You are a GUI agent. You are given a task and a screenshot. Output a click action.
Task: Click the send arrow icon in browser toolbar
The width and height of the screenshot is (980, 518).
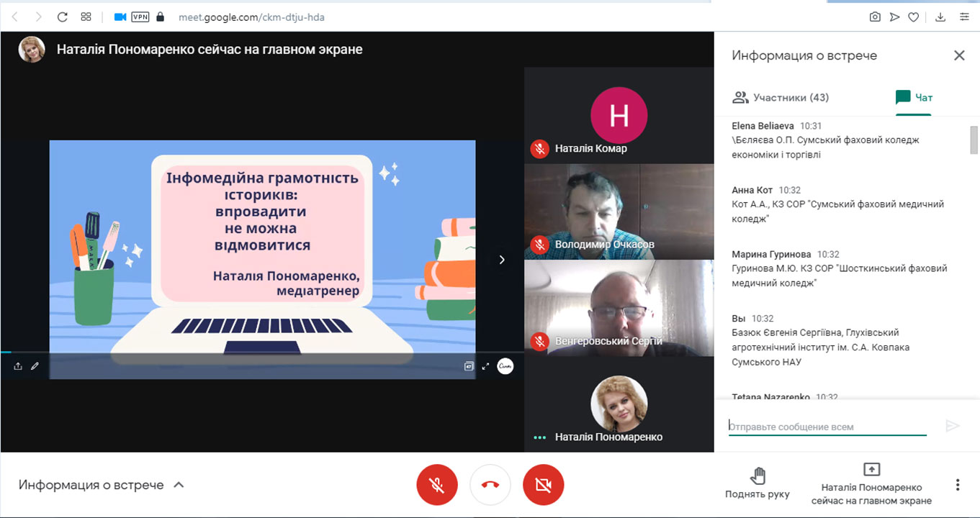coord(894,17)
